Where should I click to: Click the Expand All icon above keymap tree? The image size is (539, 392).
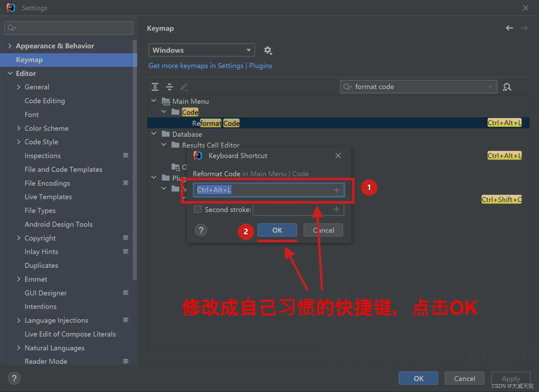[x=155, y=87]
